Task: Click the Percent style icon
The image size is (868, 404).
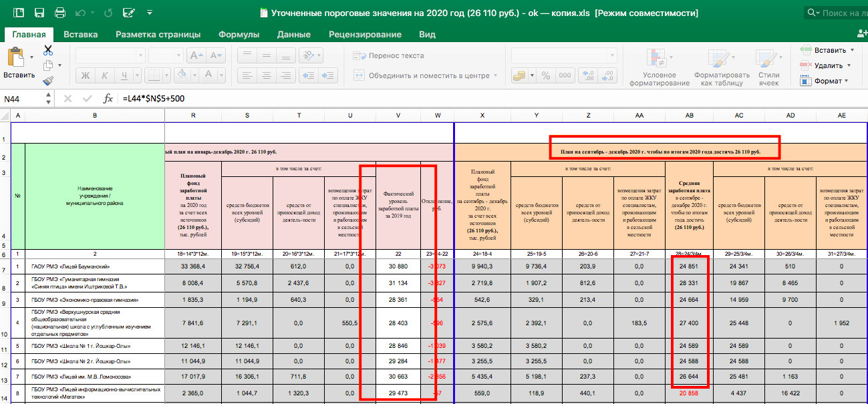Action: [x=545, y=75]
